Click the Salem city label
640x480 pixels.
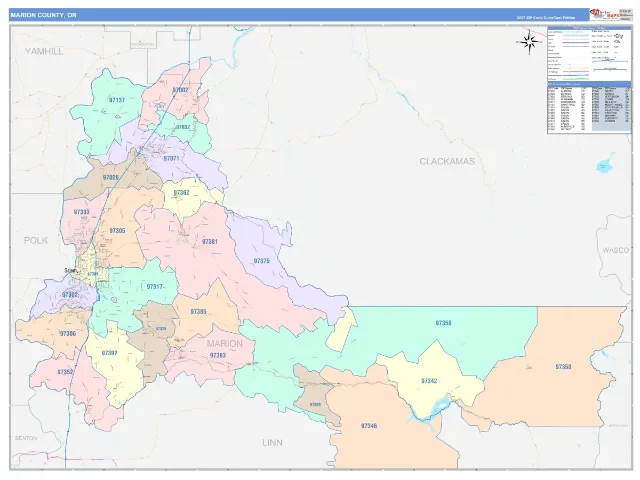[70, 270]
